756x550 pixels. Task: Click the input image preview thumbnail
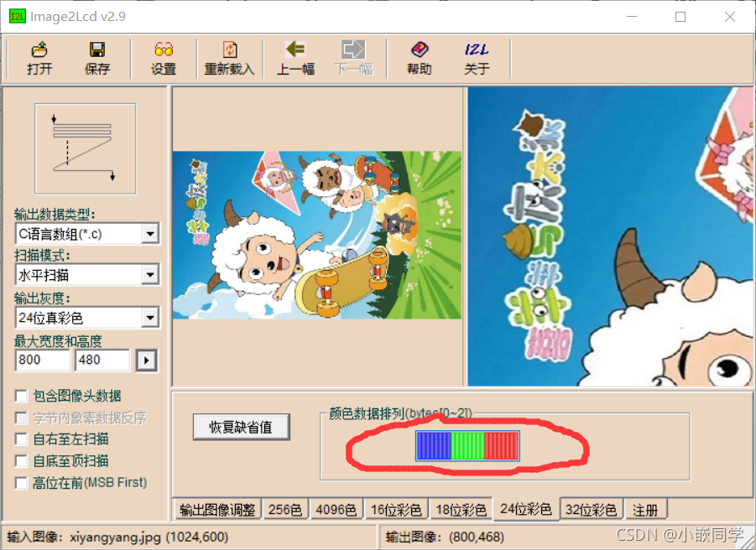click(317, 235)
